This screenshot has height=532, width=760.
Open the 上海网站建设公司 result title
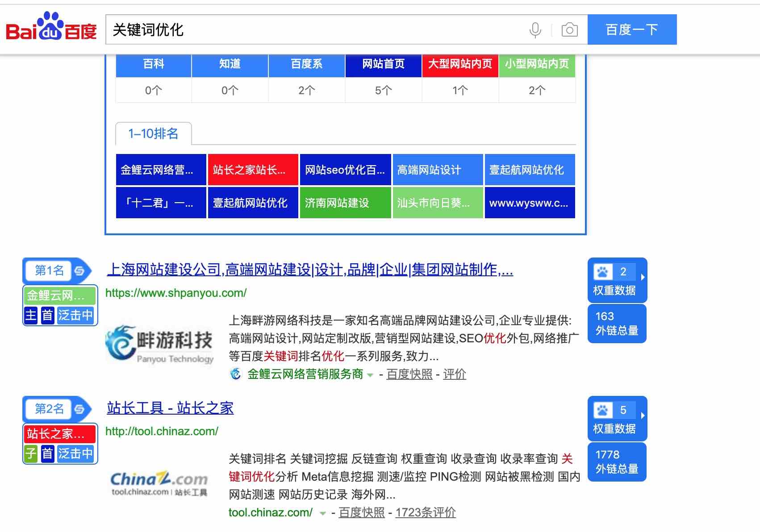pos(310,270)
